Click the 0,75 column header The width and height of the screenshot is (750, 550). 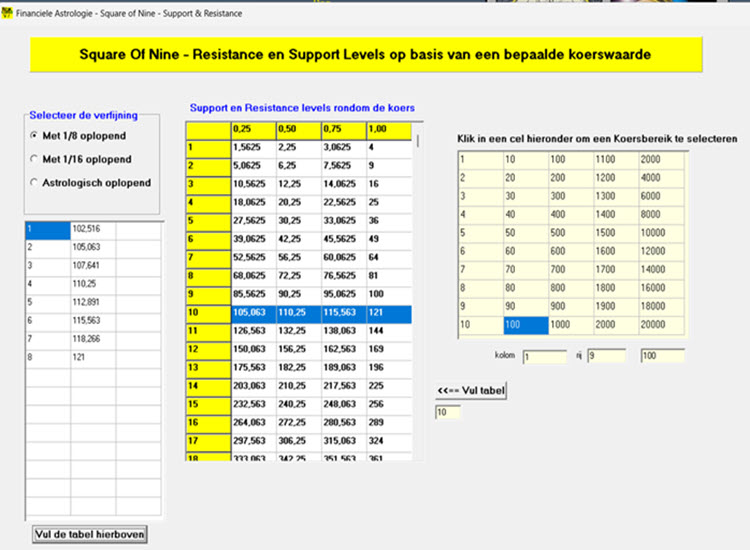341,130
